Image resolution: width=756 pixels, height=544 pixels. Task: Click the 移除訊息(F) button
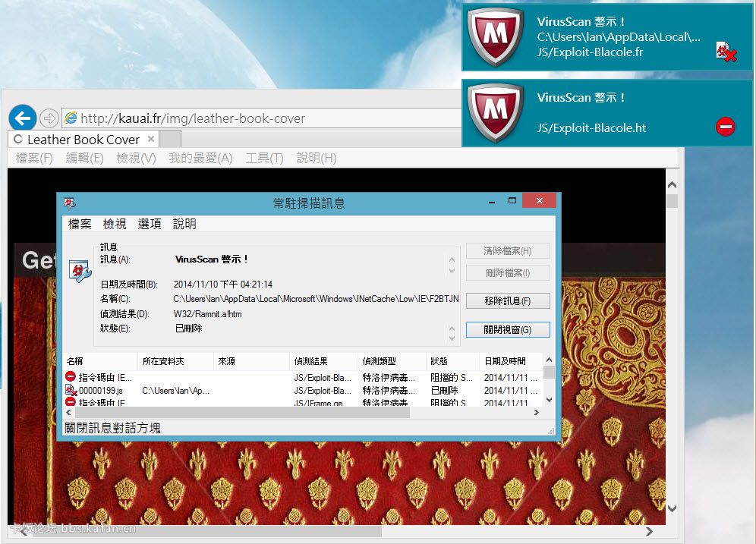coord(508,301)
